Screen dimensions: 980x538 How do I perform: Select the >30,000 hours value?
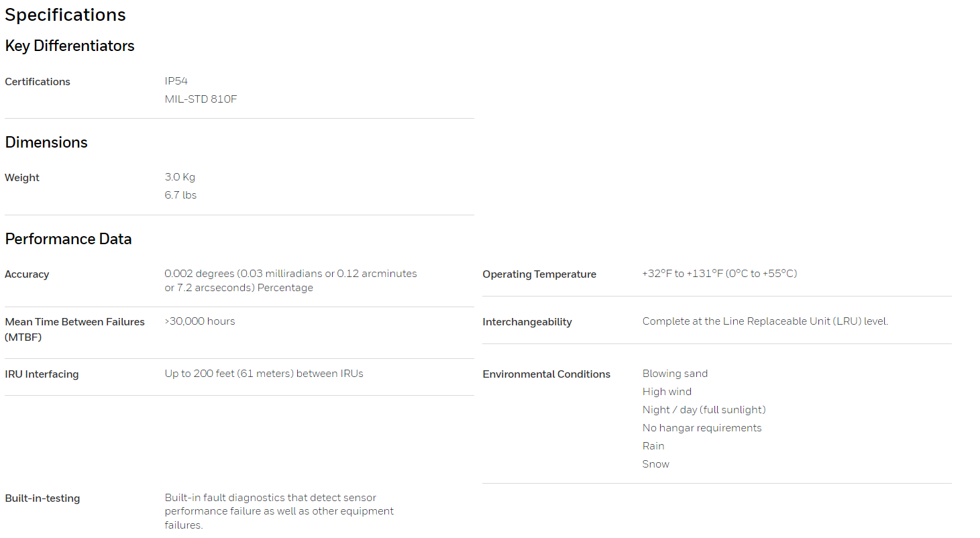(200, 321)
